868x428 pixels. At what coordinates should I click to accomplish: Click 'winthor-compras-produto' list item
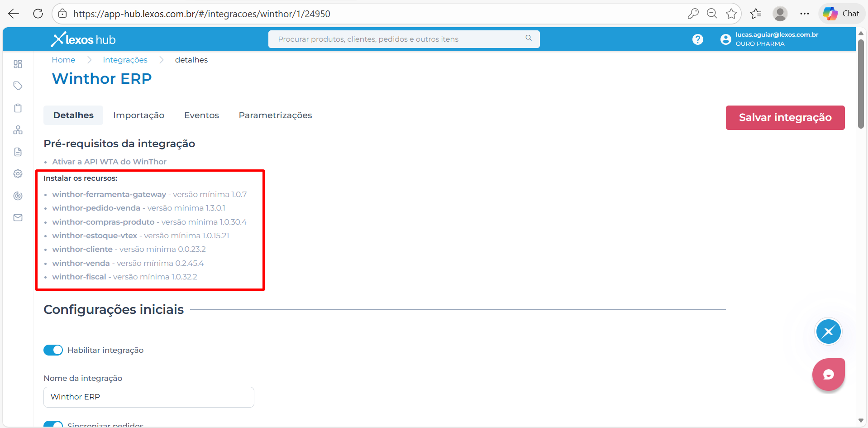(x=149, y=222)
